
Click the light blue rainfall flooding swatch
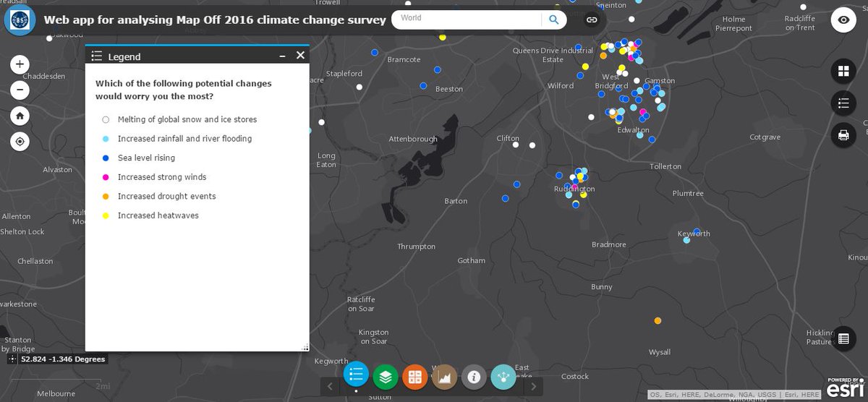106,139
